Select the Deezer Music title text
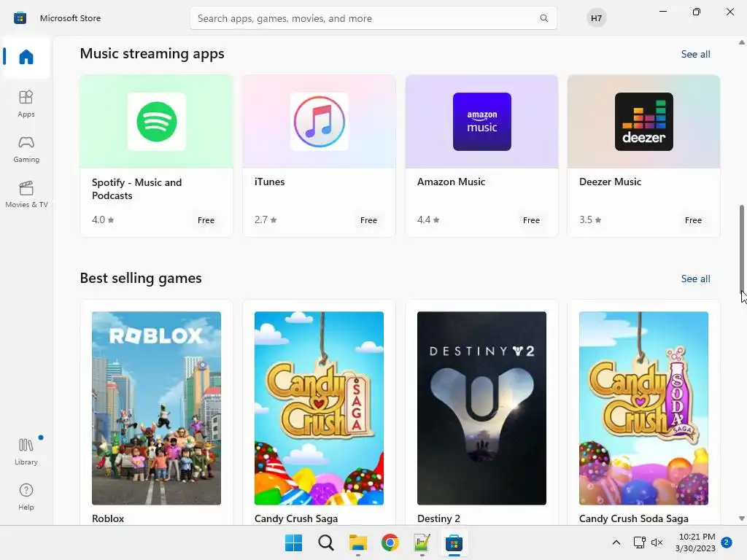This screenshot has height=560, width=747. [610, 182]
